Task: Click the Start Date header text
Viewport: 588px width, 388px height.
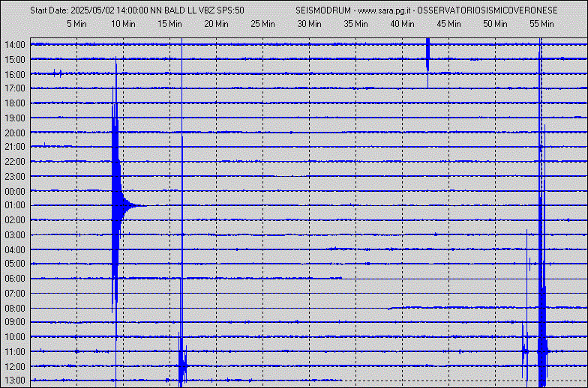Action: [137, 10]
